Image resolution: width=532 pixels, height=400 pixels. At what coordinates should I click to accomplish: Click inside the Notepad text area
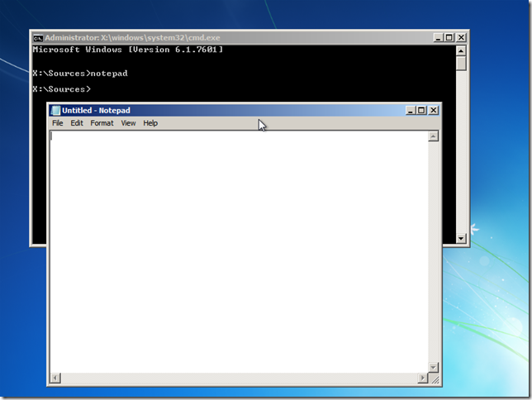[x=239, y=251]
